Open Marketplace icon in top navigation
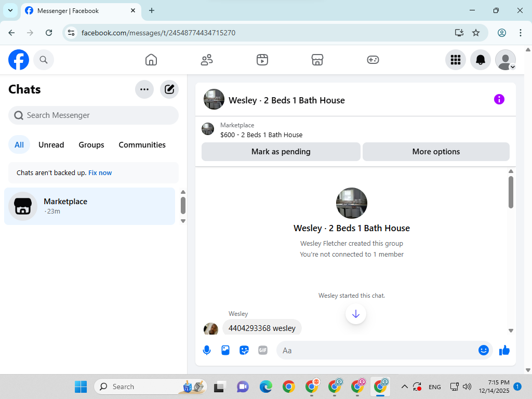Viewport: 532px width, 399px height. tap(317, 60)
